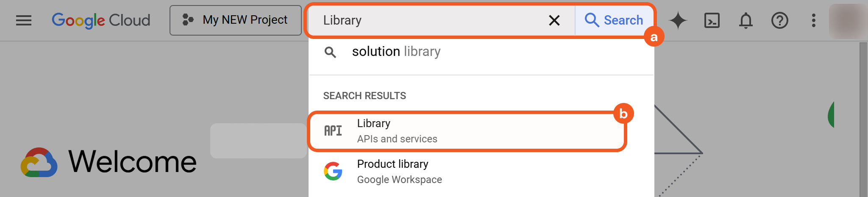Screen dimensions: 868x197
Task: Open the Gemini sparkle assistant icon
Action: click(x=678, y=20)
